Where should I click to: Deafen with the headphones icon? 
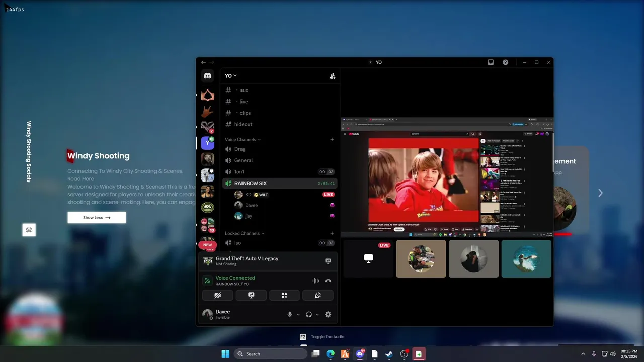309,314
